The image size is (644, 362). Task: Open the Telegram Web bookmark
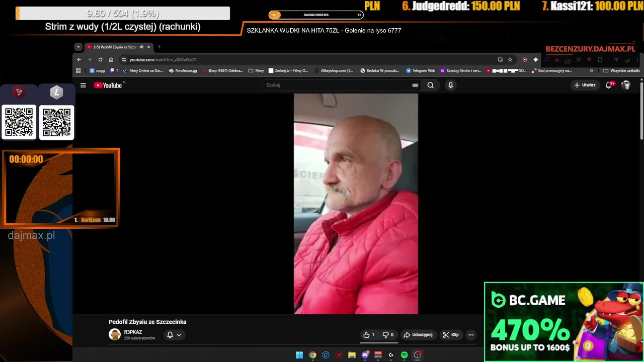pos(421,71)
